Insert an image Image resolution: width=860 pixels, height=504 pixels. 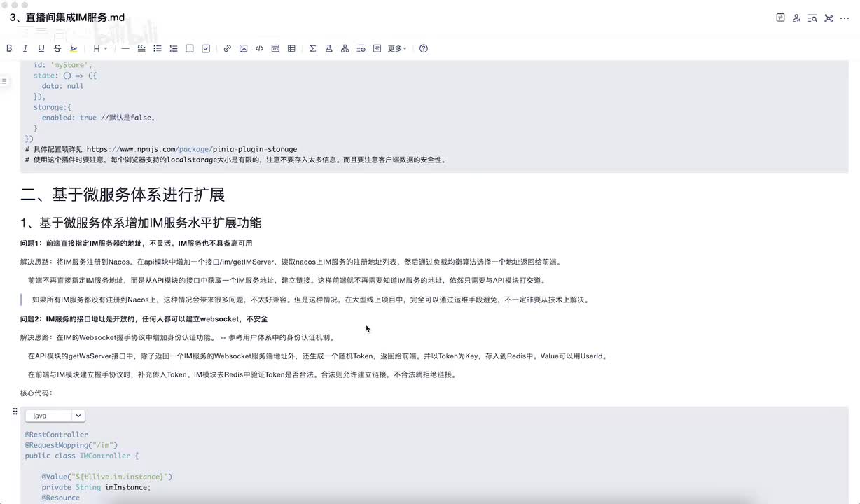(243, 48)
